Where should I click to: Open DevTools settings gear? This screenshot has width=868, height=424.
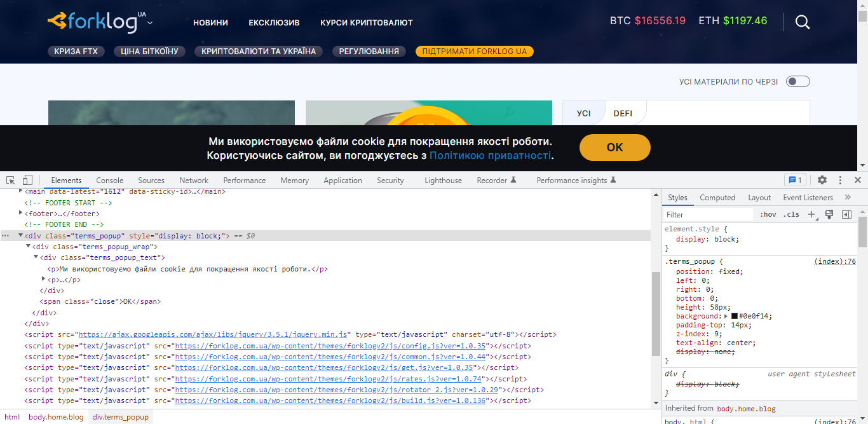click(822, 180)
